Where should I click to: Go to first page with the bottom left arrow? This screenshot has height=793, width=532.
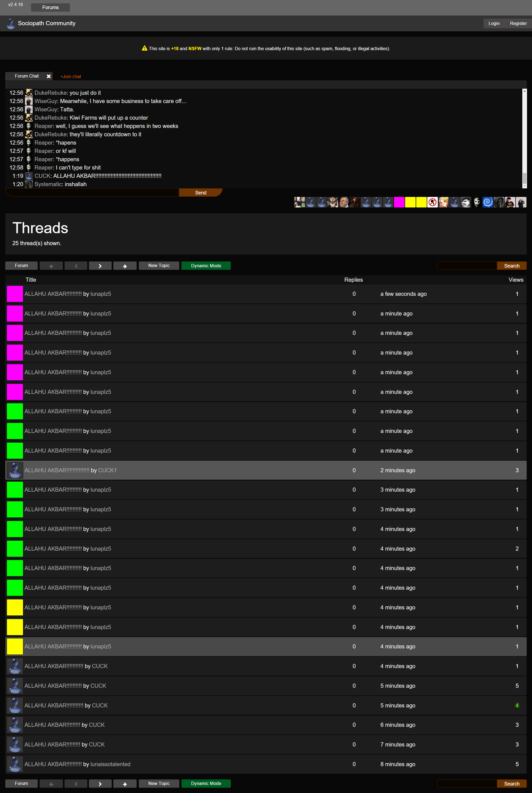tap(51, 784)
